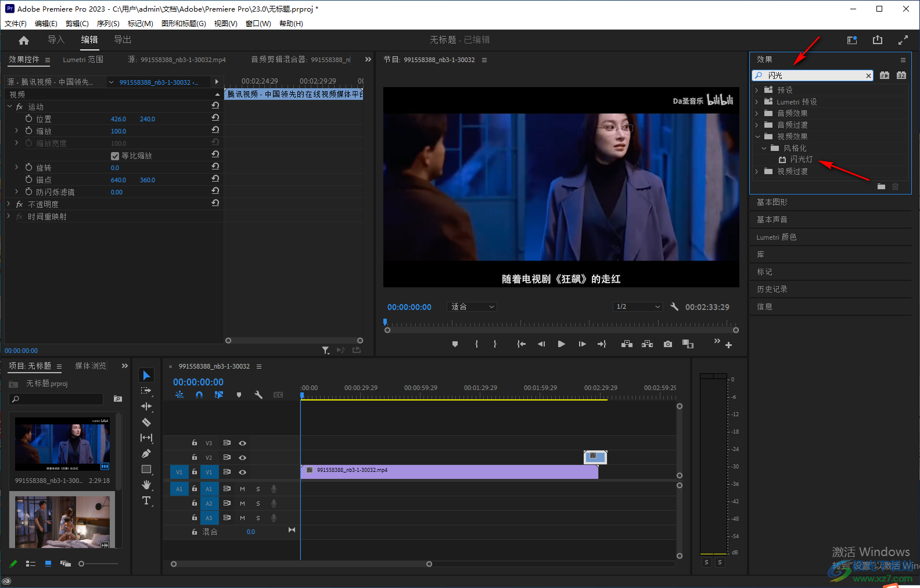920x588 pixels.
Task: Collapse the 运动 effect properties
Action: pyautogui.click(x=10, y=106)
